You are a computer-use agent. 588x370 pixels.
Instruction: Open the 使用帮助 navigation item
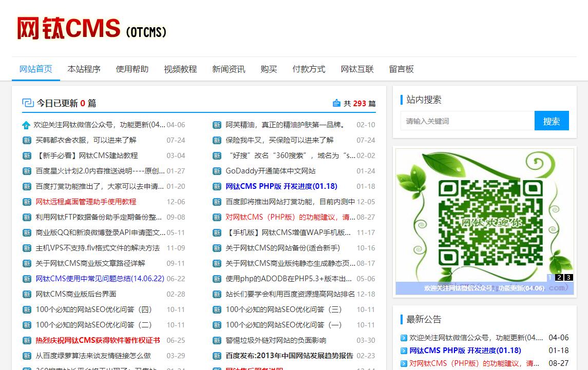click(132, 69)
